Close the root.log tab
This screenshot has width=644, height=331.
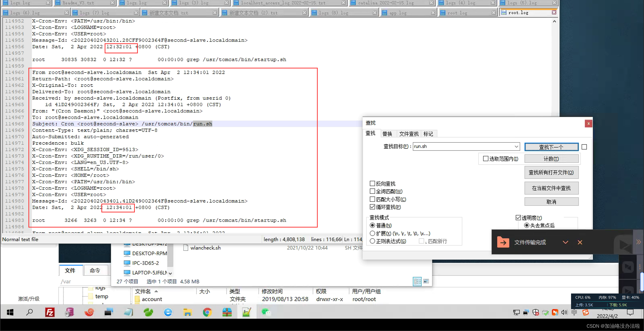pos(554,12)
